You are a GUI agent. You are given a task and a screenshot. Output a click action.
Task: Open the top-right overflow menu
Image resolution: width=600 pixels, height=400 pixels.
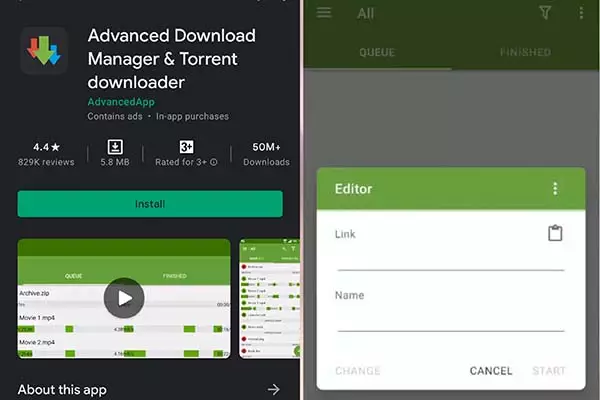click(580, 13)
